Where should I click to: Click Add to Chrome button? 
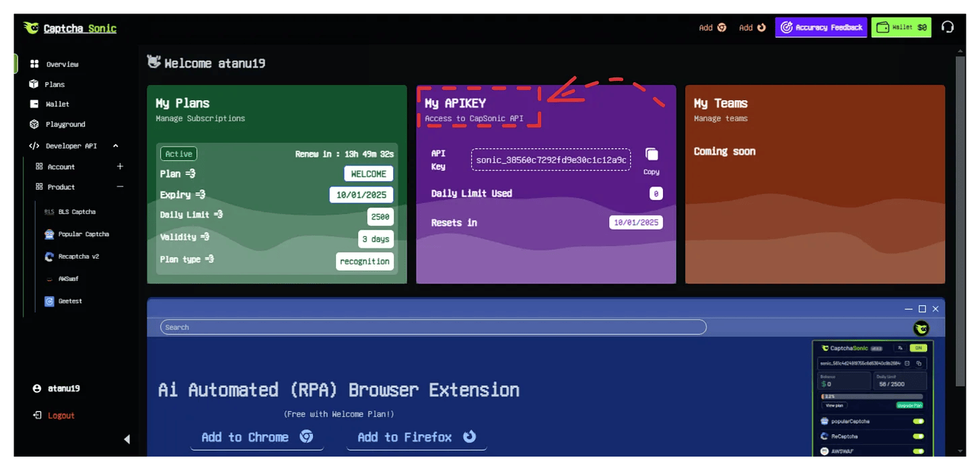[x=256, y=437]
